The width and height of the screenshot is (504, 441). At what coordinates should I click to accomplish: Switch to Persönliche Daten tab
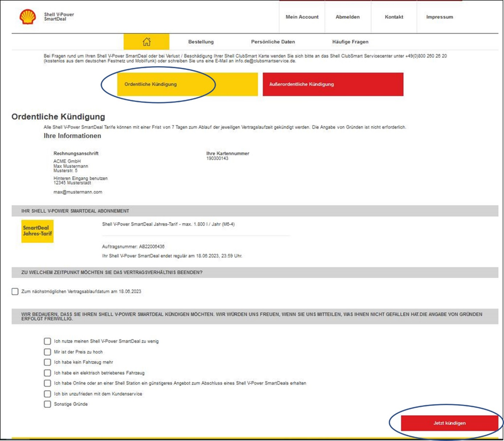[x=273, y=42]
